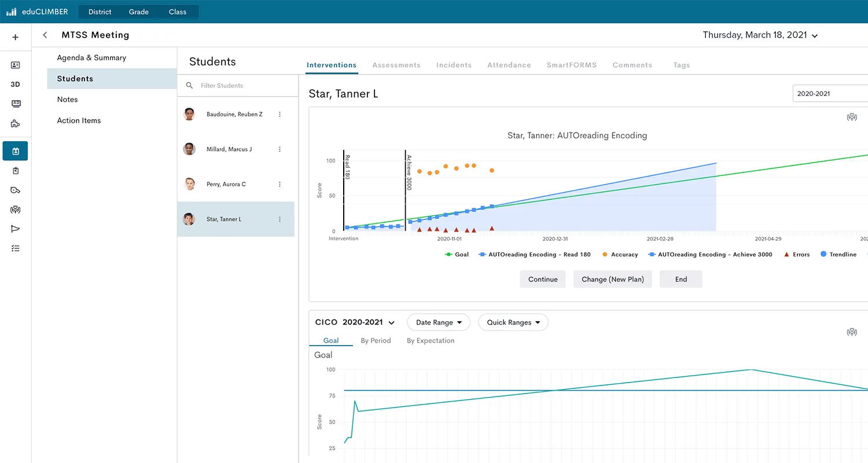
Task: Open the Date Range dropdown
Action: (439, 322)
